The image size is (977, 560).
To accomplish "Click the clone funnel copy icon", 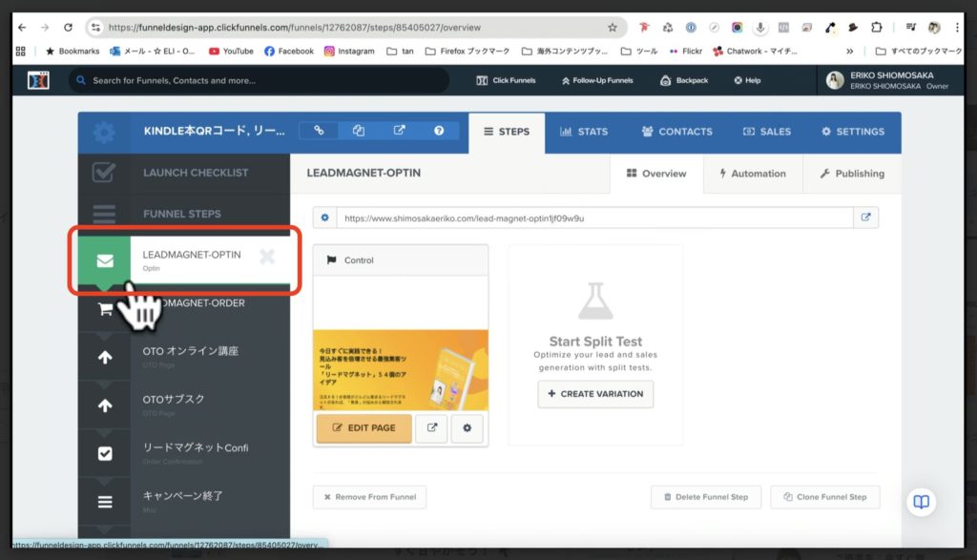I will click(x=359, y=132).
